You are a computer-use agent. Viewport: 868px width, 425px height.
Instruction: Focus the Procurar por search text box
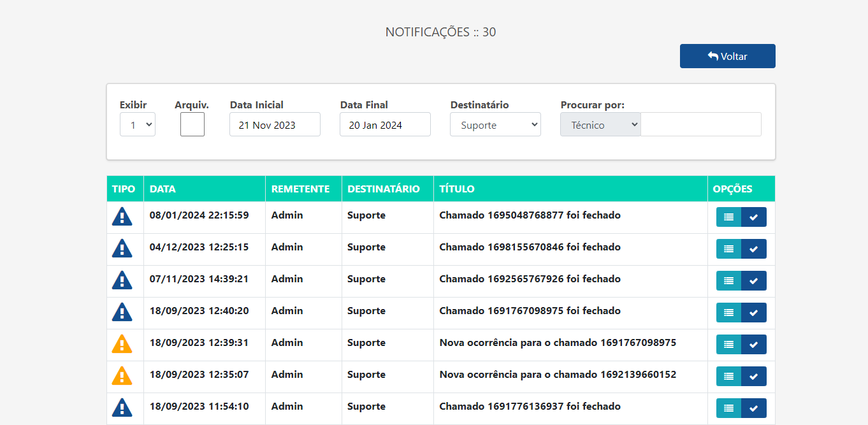tap(700, 124)
